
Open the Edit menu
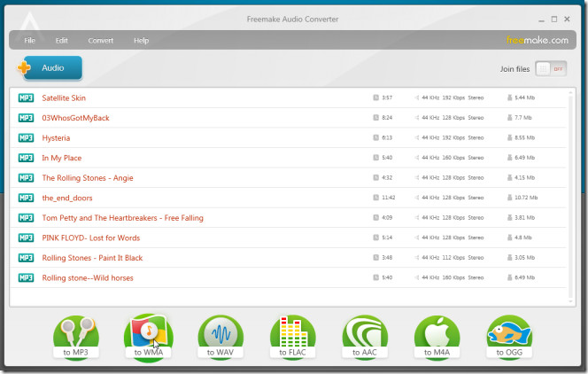click(61, 41)
